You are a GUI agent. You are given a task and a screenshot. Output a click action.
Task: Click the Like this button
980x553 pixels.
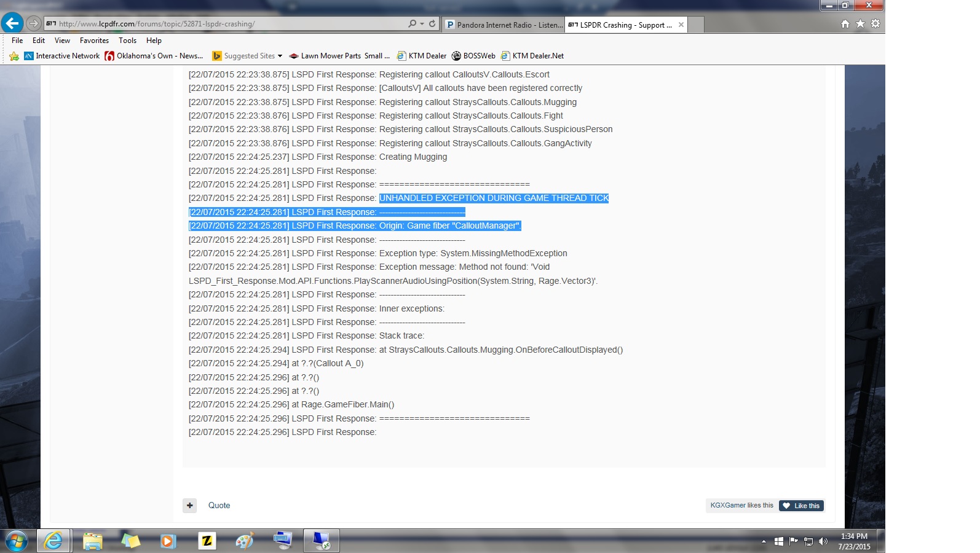point(801,506)
